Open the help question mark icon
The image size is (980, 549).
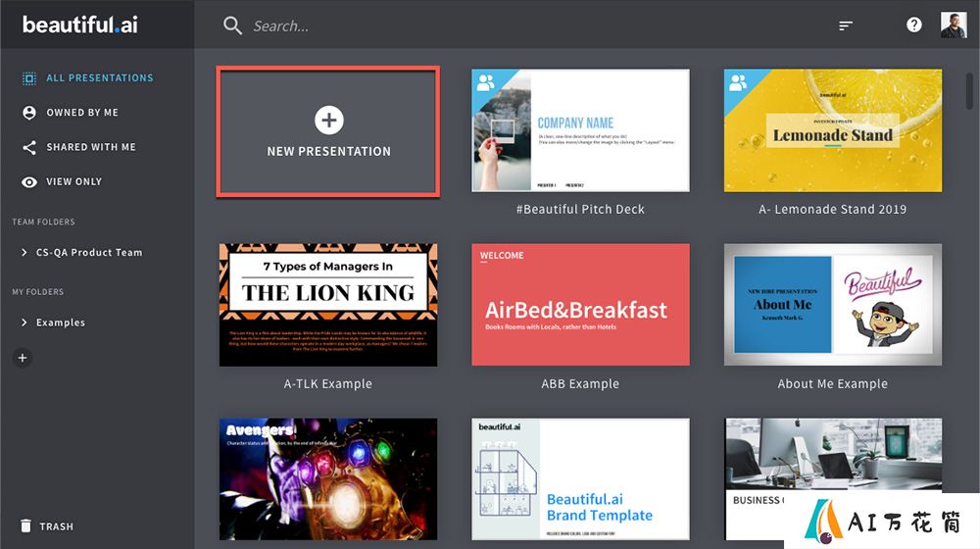[913, 25]
